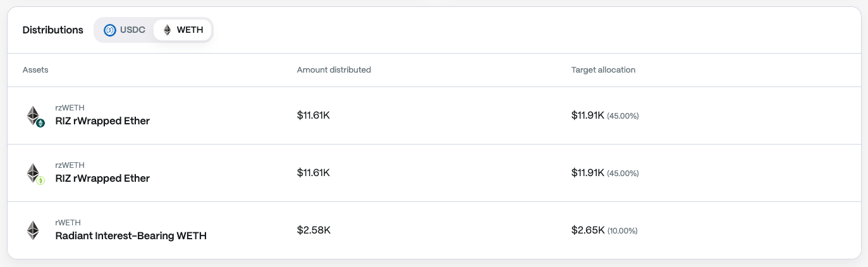868x267 pixels.
Task: Click the light green network badge
Action: tap(40, 181)
